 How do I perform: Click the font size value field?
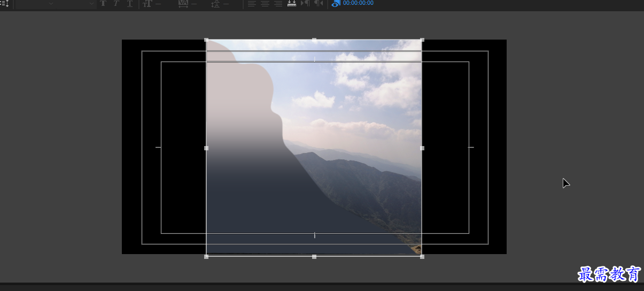tap(159, 4)
